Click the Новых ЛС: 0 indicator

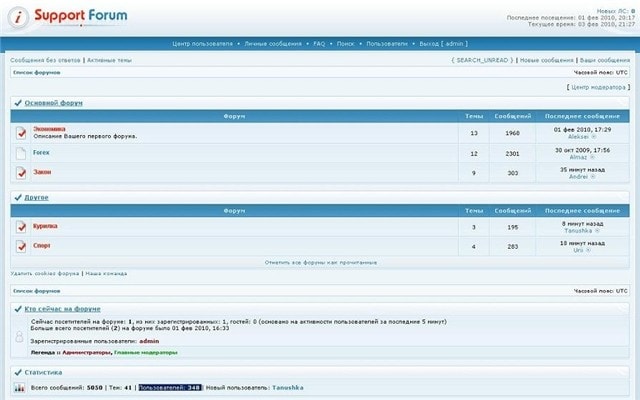(616, 11)
